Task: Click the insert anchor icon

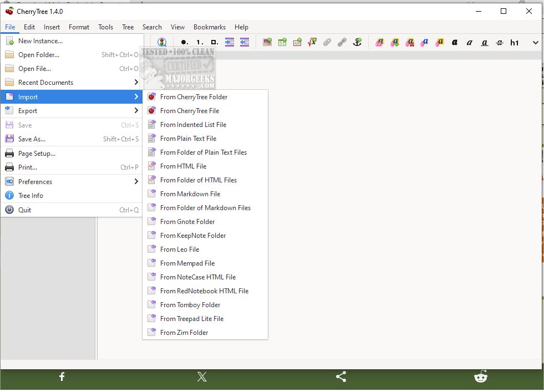Action: [357, 42]
